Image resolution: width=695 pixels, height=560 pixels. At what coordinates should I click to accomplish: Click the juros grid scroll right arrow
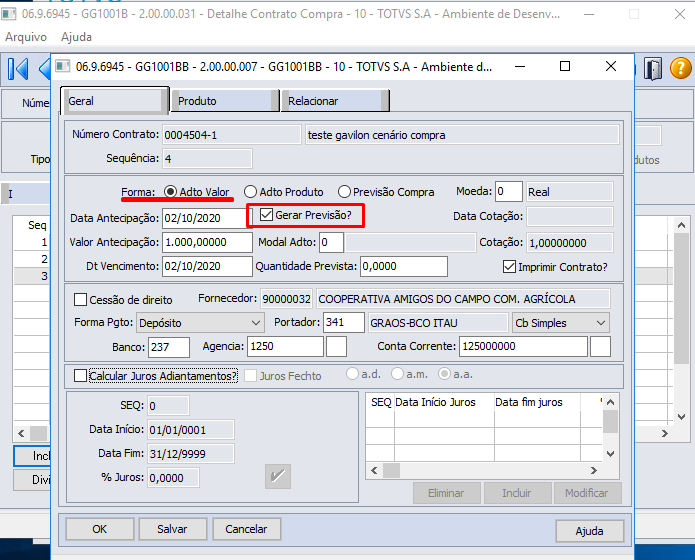click(x=594, y=470)
